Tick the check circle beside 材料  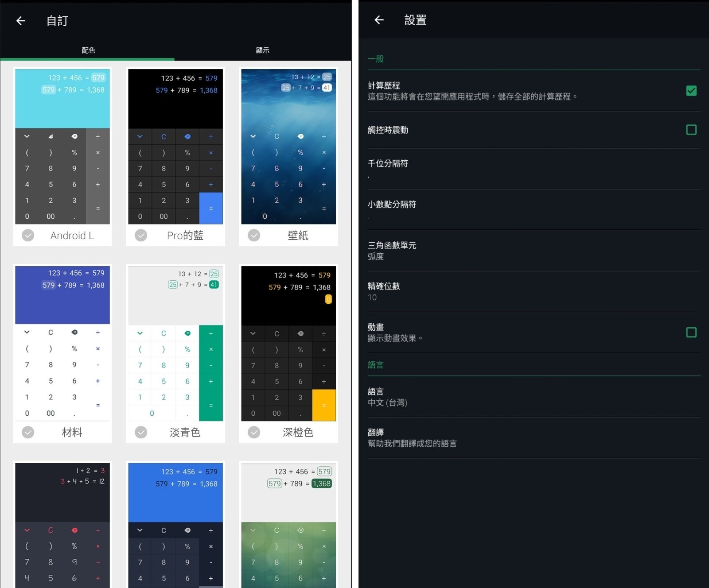28,432
